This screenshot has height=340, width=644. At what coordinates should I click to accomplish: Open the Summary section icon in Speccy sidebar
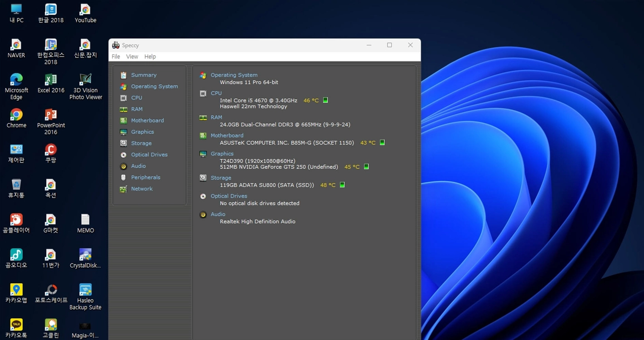point(123,75)
